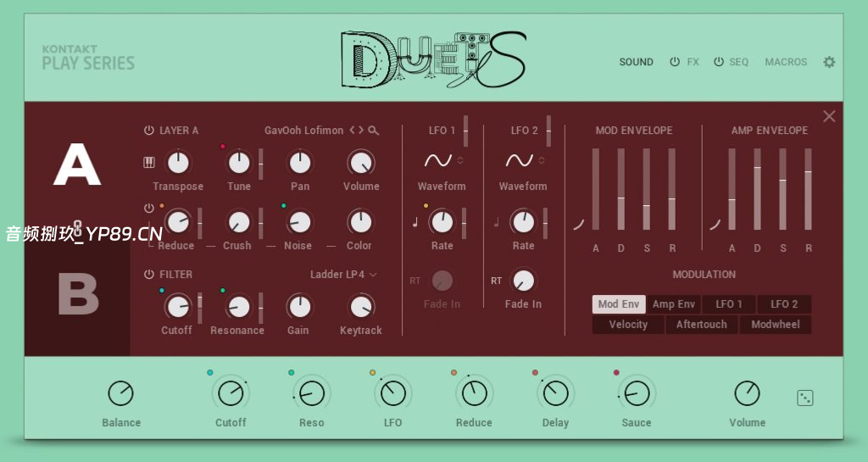Click the randomize dice icon
The width and height of the screenshot is (868, 462).
[x=805, y=398]
